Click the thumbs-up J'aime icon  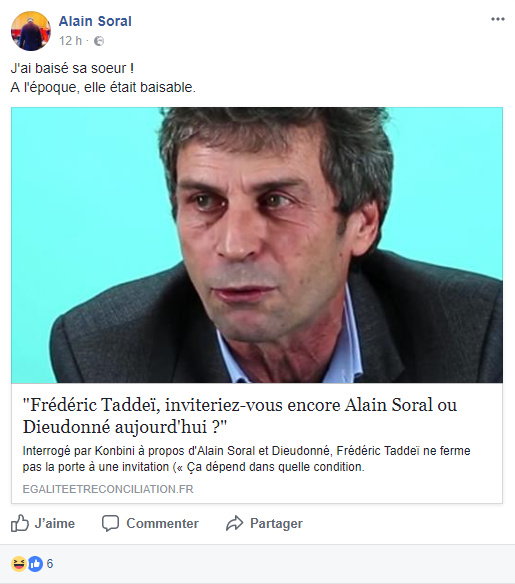click(x=20, y=523)
